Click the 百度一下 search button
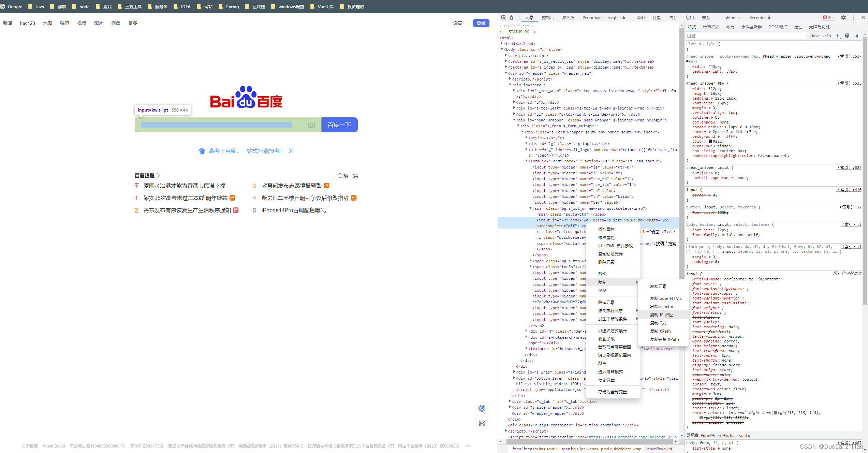868x453 pixels. coord(339,125)
